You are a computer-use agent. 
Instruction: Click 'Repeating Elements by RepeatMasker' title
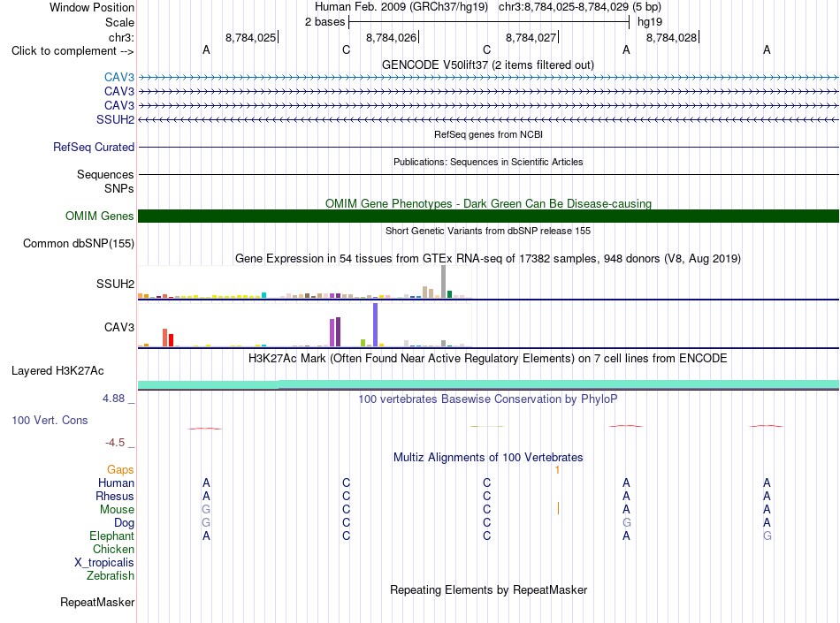[488, 590]
